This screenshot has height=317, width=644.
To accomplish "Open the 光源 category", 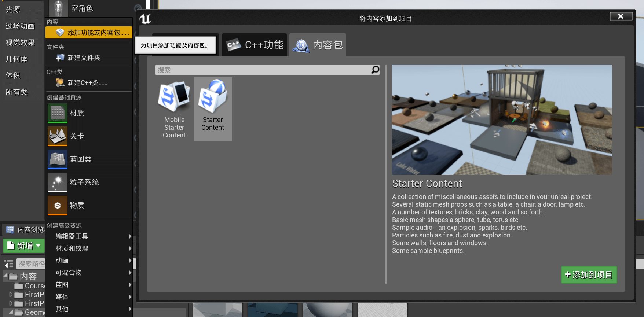I will (13, 10).
